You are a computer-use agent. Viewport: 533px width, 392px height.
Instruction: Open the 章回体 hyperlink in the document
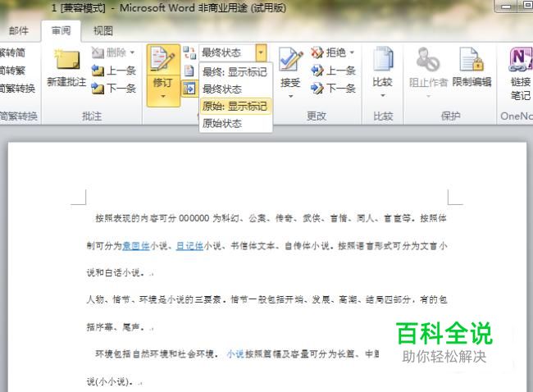coord(135,245)
